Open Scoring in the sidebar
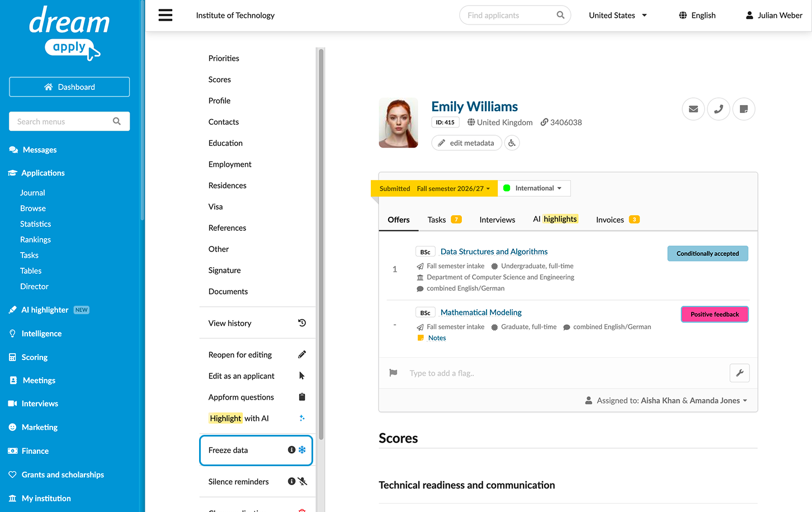Image resolution: width=812 pixels, height=512 pixels. click(x=28, y=357)
